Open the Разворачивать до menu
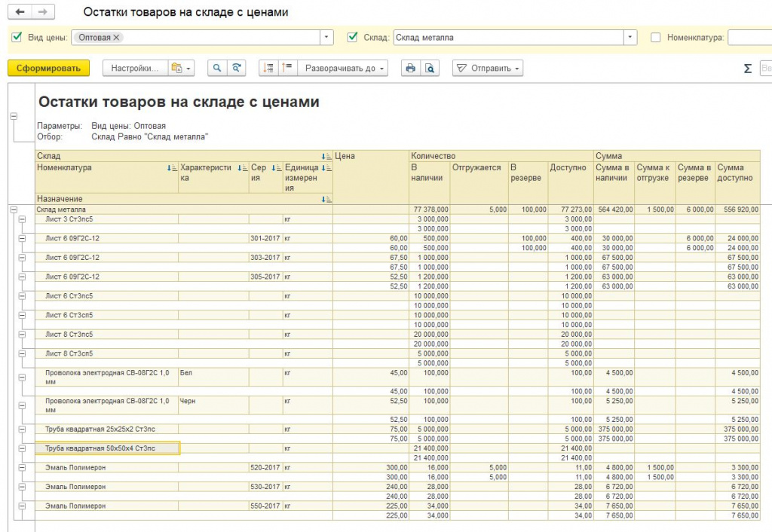This screenshot has height=532, width=772. pyautogui.click(x=344, y=69)
